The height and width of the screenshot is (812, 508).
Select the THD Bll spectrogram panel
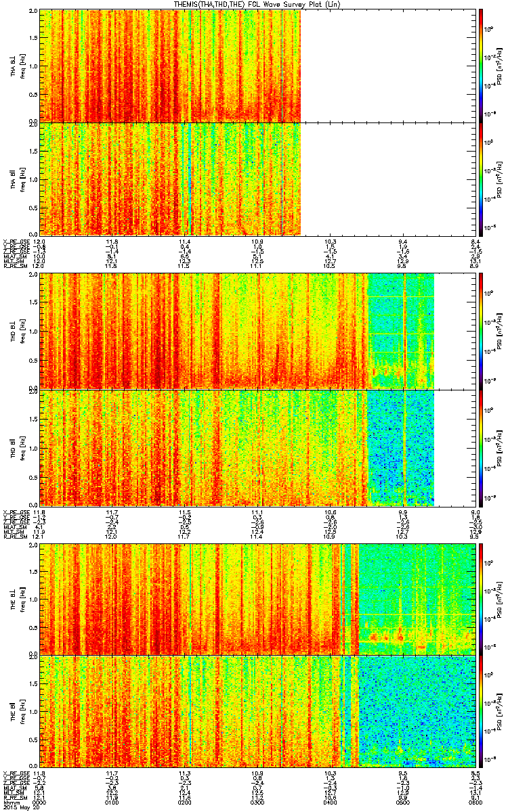tap(257, 447)
